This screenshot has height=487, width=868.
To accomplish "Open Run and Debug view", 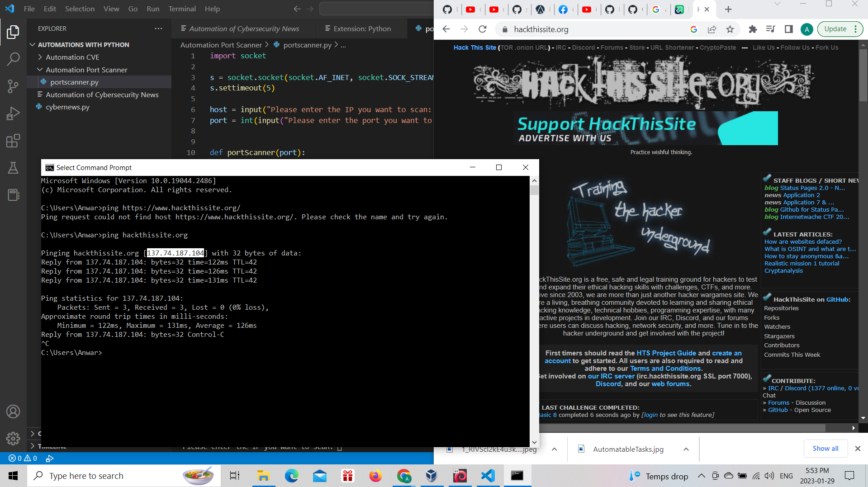I will tap(13, 113).
